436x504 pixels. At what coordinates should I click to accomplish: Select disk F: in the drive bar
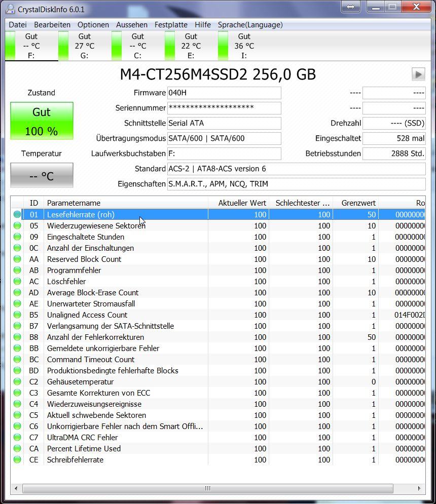[x=31, y=46]
